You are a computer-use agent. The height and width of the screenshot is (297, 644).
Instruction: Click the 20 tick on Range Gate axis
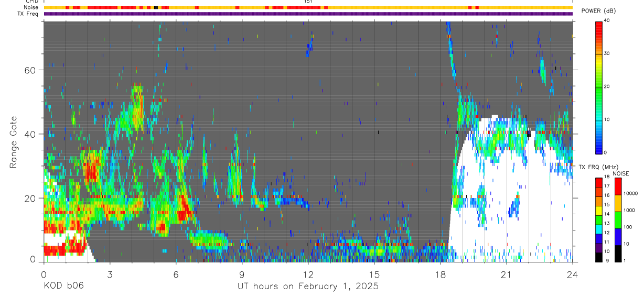point(30,198)
